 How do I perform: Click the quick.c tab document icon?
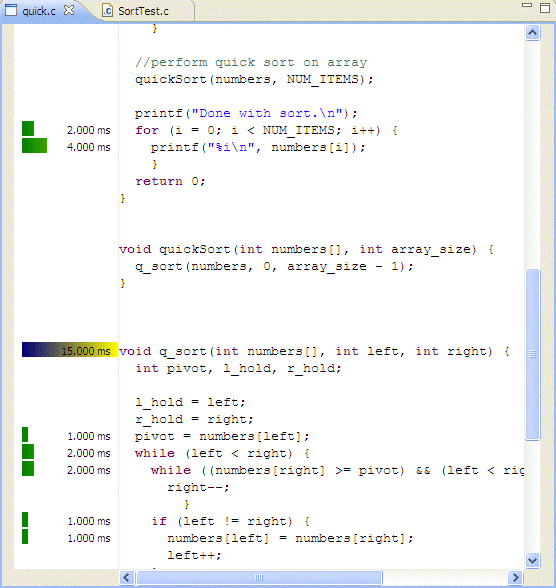click(11, 10)
